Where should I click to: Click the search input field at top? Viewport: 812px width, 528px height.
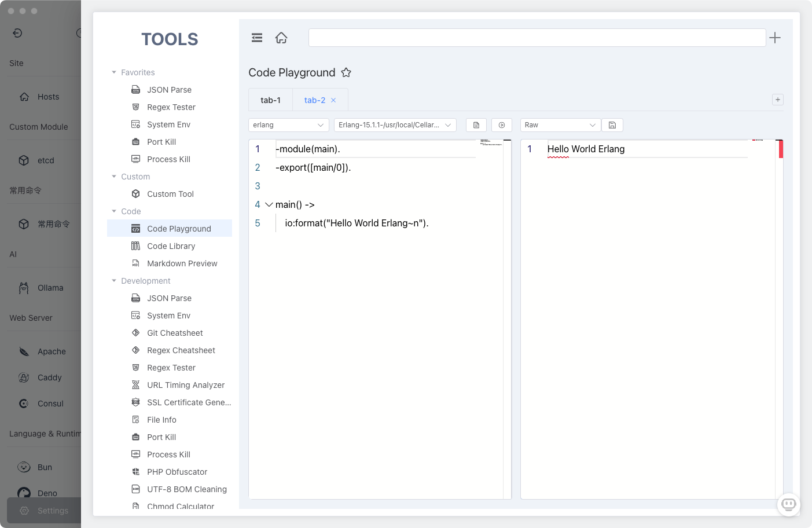[537, 38]
